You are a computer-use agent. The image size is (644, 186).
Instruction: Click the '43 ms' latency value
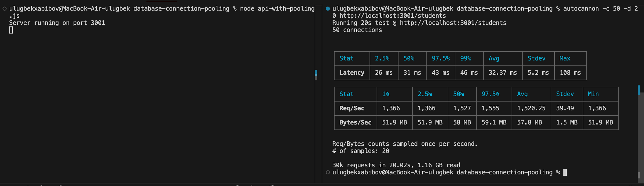(x=441, y=73)
